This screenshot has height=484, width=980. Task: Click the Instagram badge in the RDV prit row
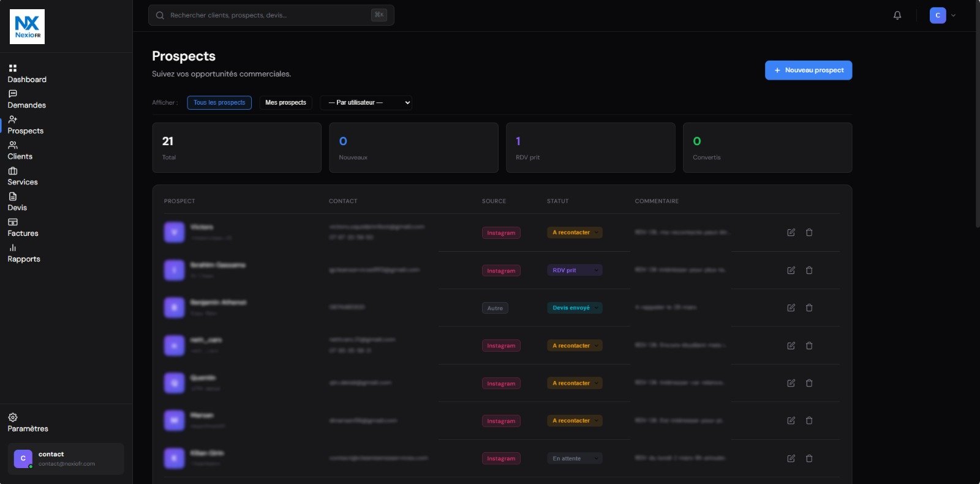coord(501,271)
